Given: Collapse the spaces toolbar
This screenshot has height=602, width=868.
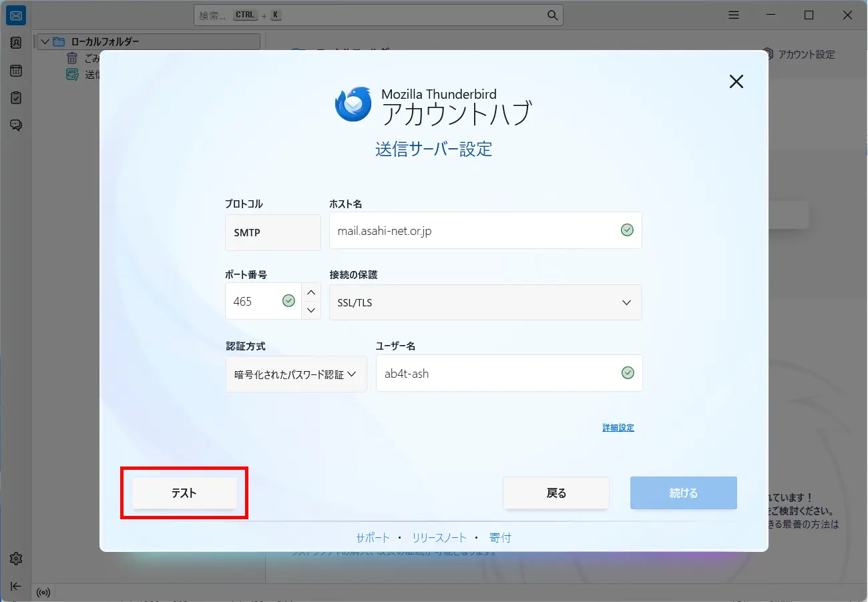Looking at the screenshot, I should tap(15, 586).
